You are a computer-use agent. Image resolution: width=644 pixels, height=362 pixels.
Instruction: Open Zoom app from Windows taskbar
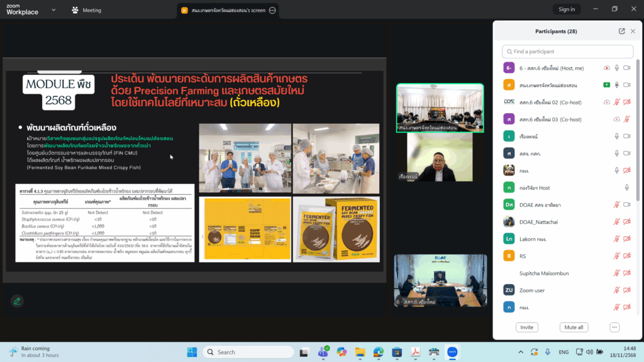click(x=452, y=352)
